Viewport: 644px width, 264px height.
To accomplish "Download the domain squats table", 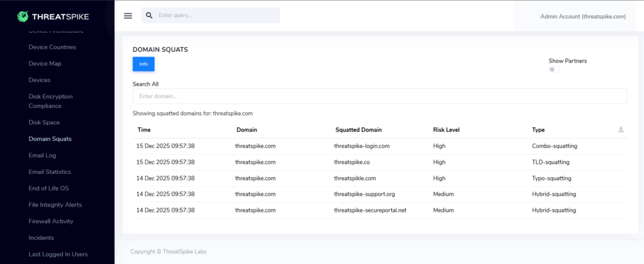I will 621,130.
